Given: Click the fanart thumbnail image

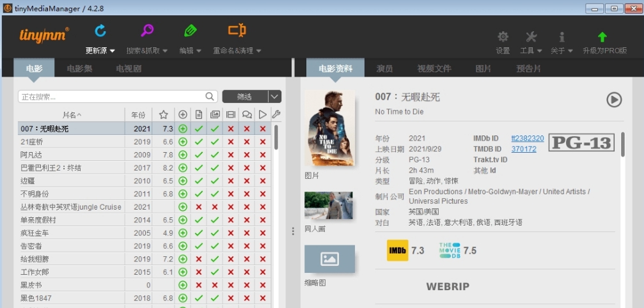Looking at the screenshot, I should (x=329, y=205).
